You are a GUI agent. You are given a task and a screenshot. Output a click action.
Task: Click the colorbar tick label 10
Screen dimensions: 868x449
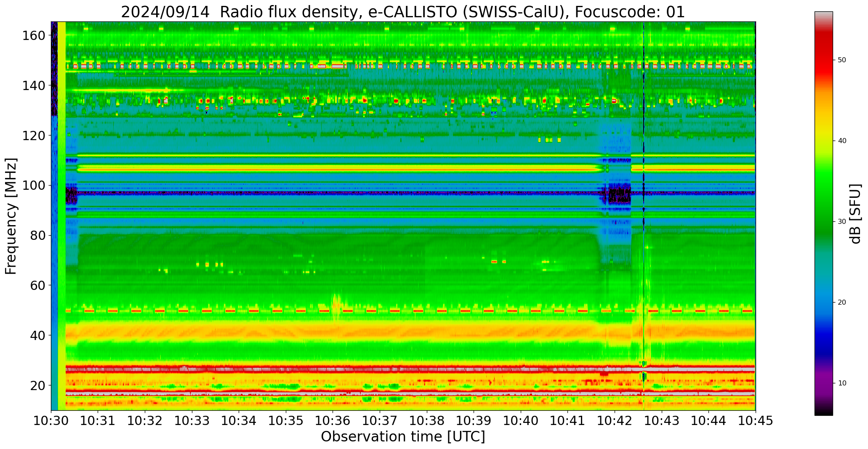[842, 383]
